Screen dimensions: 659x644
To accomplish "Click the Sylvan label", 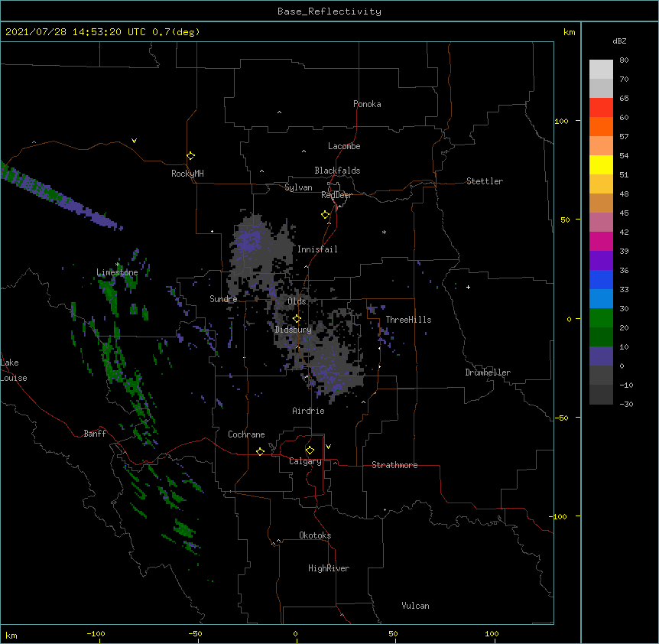I will point(298,187).
